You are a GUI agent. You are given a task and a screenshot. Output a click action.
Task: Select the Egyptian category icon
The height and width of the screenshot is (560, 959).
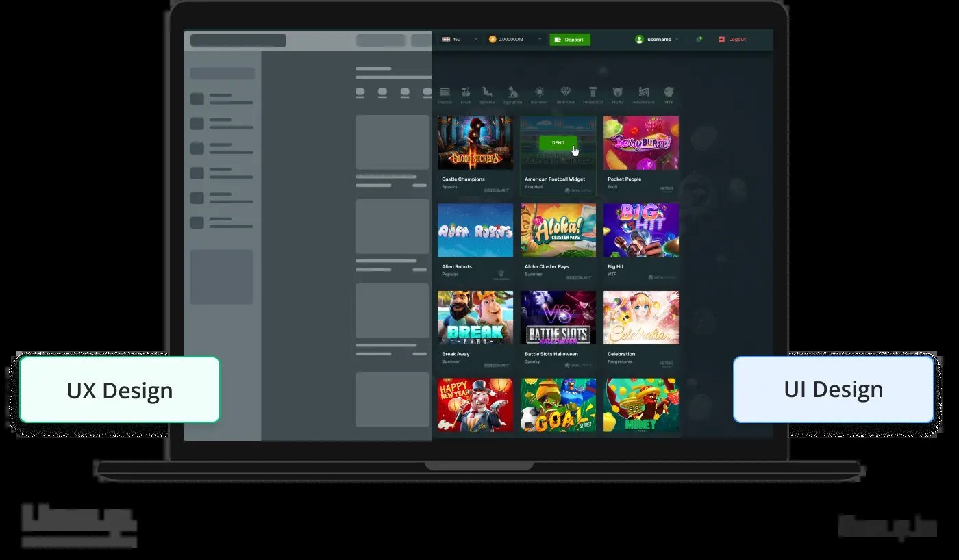[x=512, y=92]
